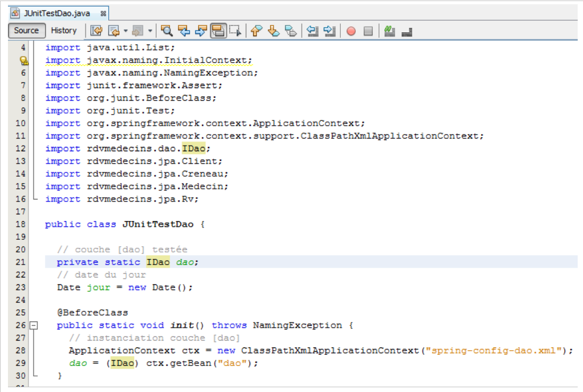Open the Back navigation dropdown arrow
This screenshot has height=392, width=583.
[x=125, y=31]
